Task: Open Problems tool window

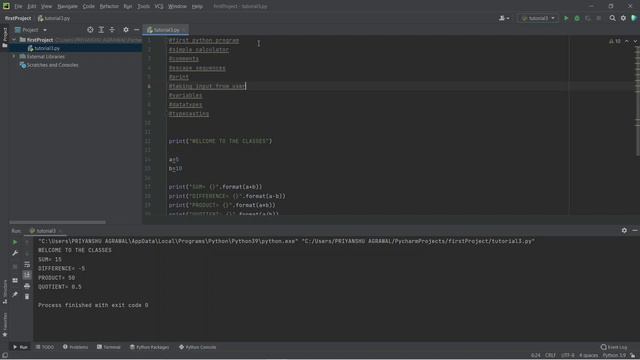Action: tap(76, 347)
